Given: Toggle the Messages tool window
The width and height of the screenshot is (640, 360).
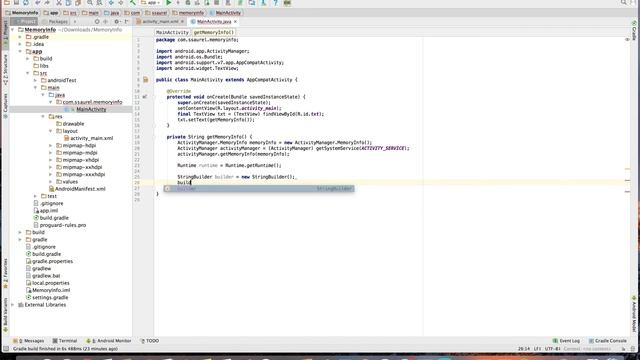Looking at the screenshot, I should [29, 341].
